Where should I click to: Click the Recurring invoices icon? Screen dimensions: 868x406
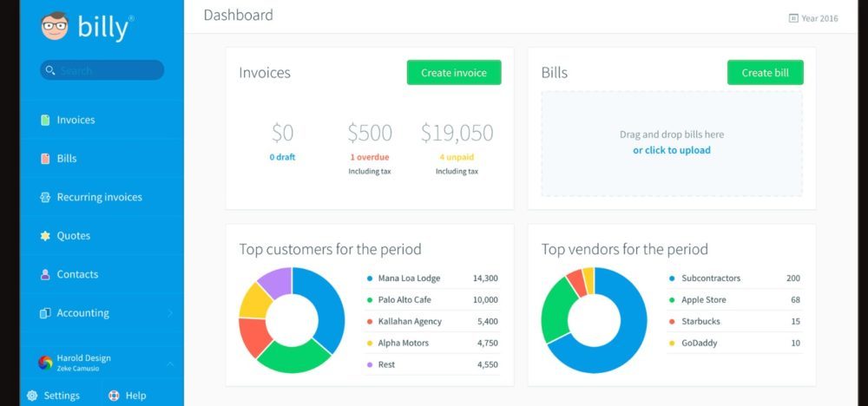tap(45, 197)
